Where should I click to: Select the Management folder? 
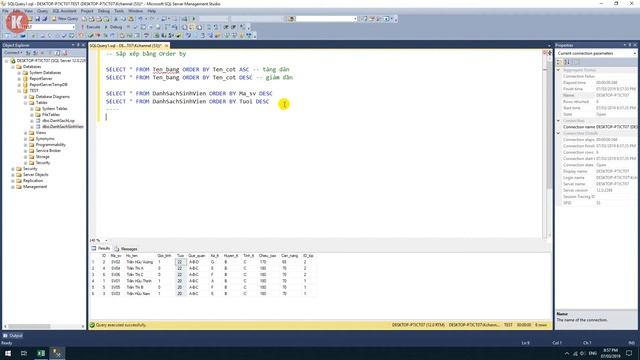[35, 187]
